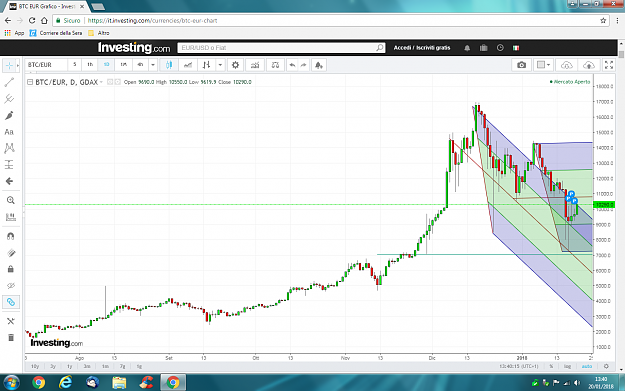
Task: Toggle lock all drawing tools
Action: coord(10,269)
